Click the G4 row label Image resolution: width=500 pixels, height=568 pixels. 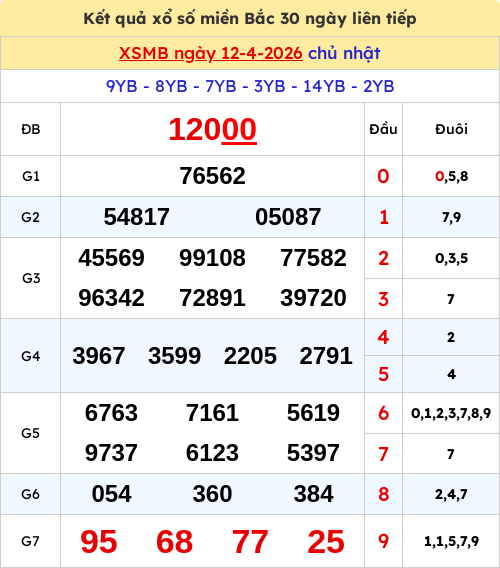pos(30,356)
